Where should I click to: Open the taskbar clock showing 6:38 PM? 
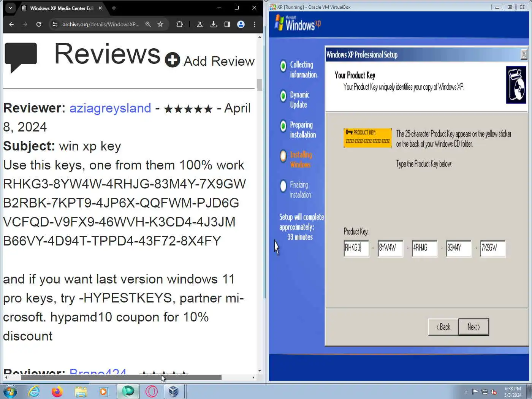[513, 392]
